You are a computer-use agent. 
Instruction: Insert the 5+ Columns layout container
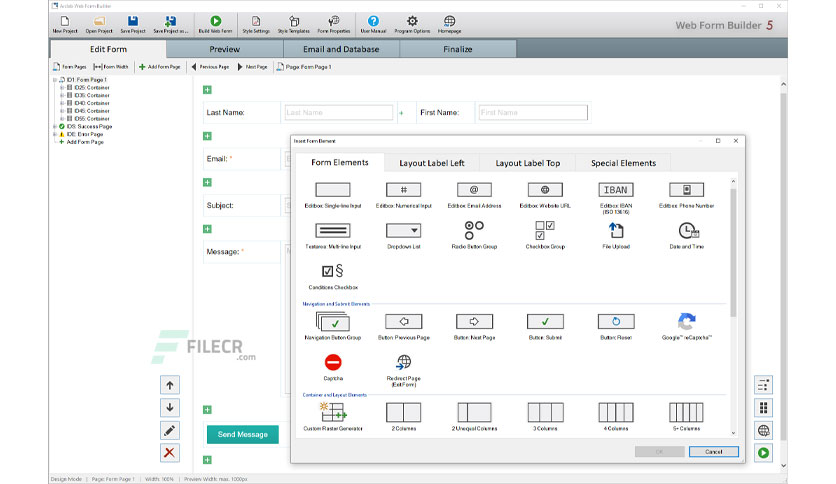pyautogui.click(x=686, y=417)
